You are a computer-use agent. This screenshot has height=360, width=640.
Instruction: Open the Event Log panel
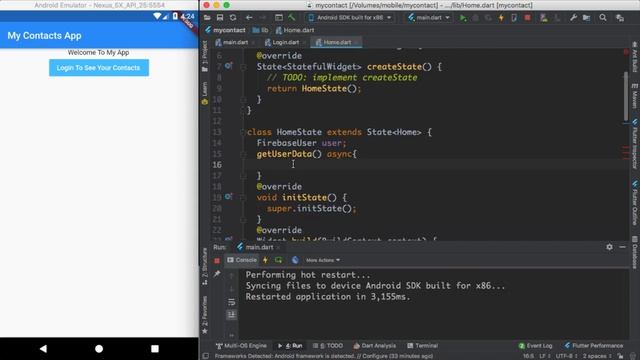click(535, 346)
